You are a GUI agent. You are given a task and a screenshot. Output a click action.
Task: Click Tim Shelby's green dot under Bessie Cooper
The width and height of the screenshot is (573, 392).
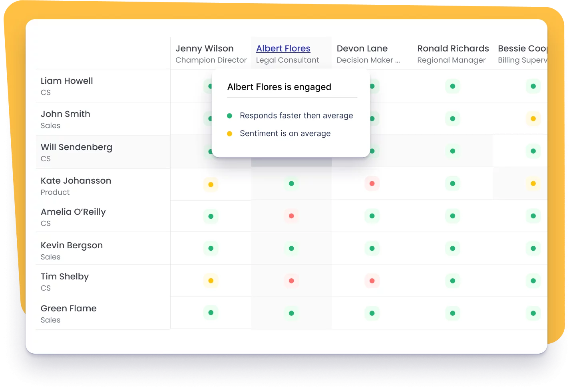click(x=533, y=281)
